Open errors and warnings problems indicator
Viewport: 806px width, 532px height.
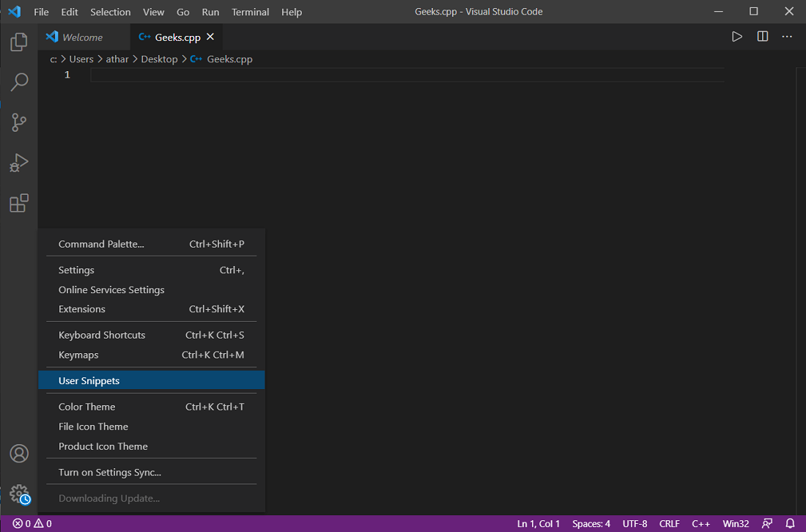point(32,523)
